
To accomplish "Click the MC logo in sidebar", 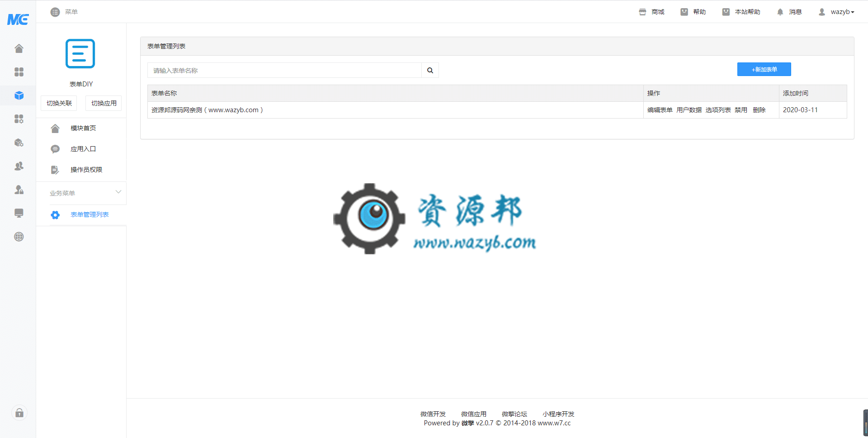I will (18, 19).
